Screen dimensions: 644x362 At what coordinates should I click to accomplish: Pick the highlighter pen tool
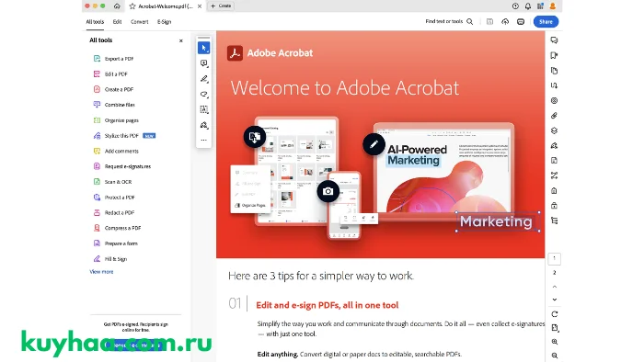point(203,79)
